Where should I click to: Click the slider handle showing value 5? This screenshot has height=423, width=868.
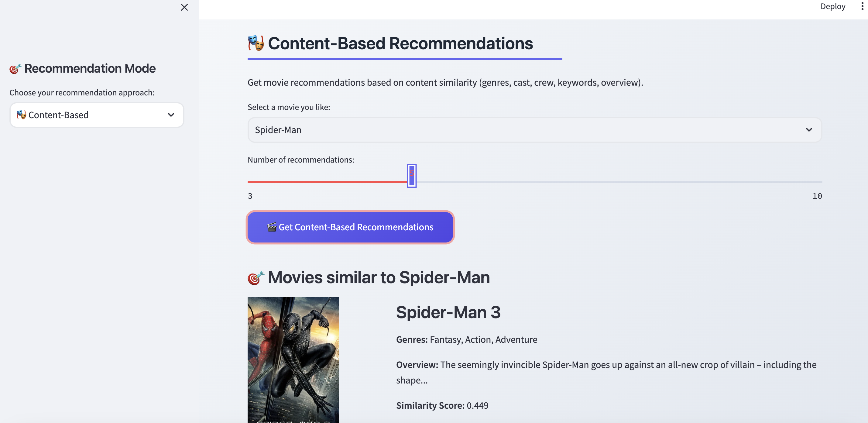tap(412, 176)
